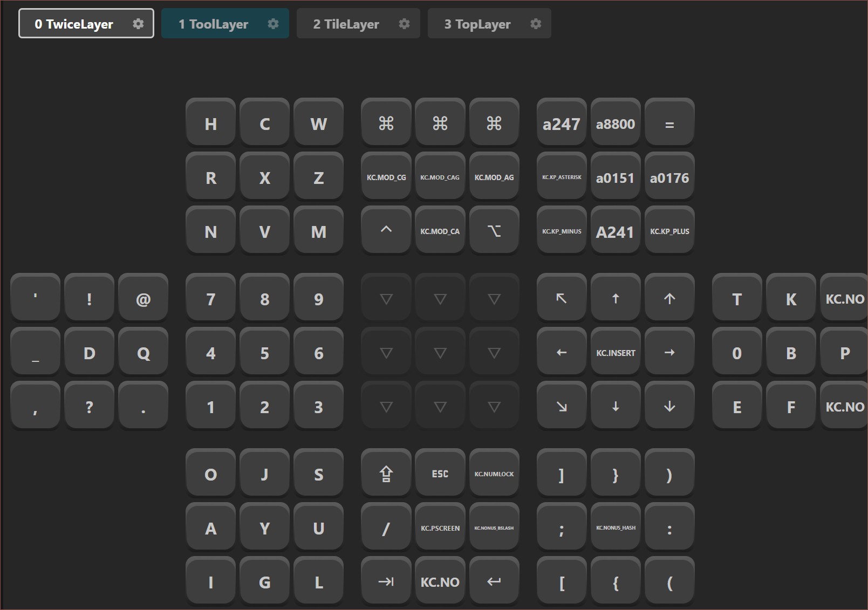The image size is (868, 610).
Task: Open the TwiceLayer gear settings
Action: tap(138, 24)
